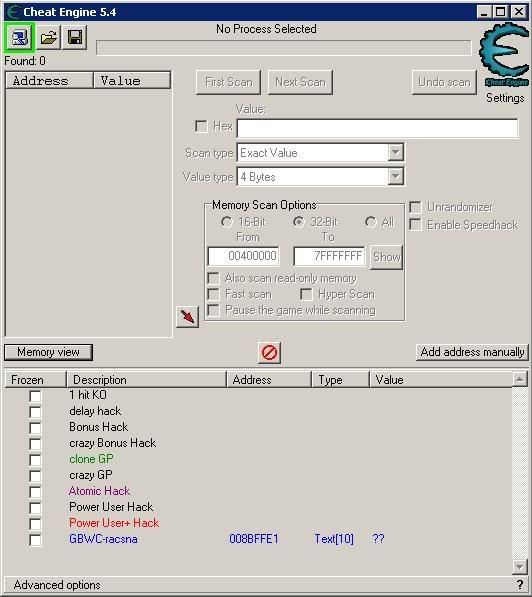Select the All radio button

click(x=371, y=222)
